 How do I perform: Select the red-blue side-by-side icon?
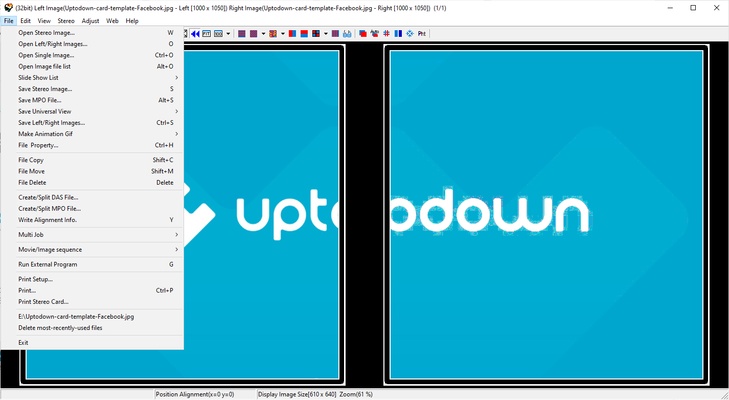(292, 33)
